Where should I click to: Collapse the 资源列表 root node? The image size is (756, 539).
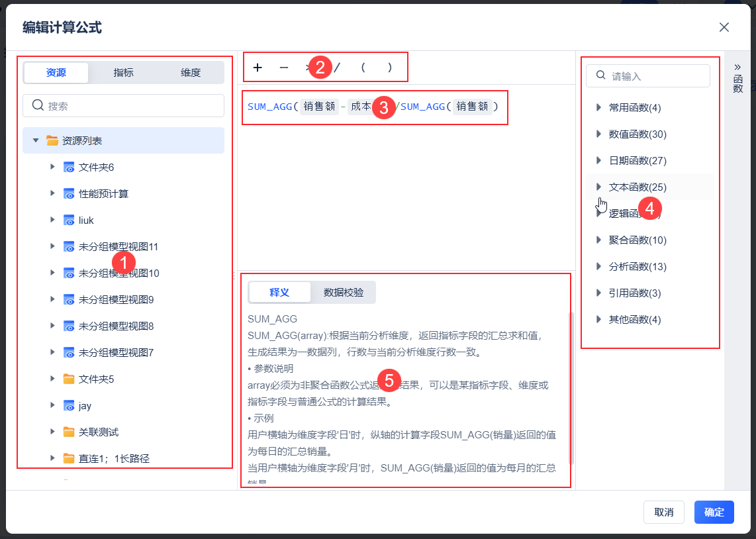pyautogui.click(x=36, y=141)
